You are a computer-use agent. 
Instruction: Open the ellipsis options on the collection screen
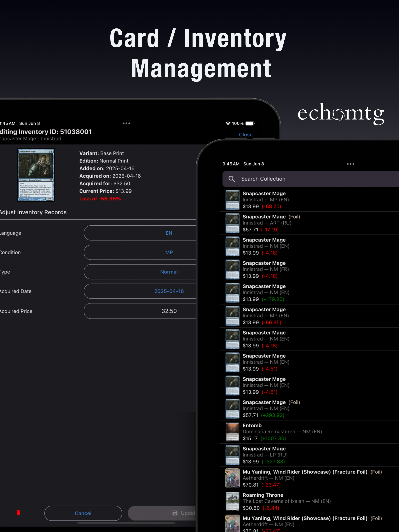click(350, 164)
